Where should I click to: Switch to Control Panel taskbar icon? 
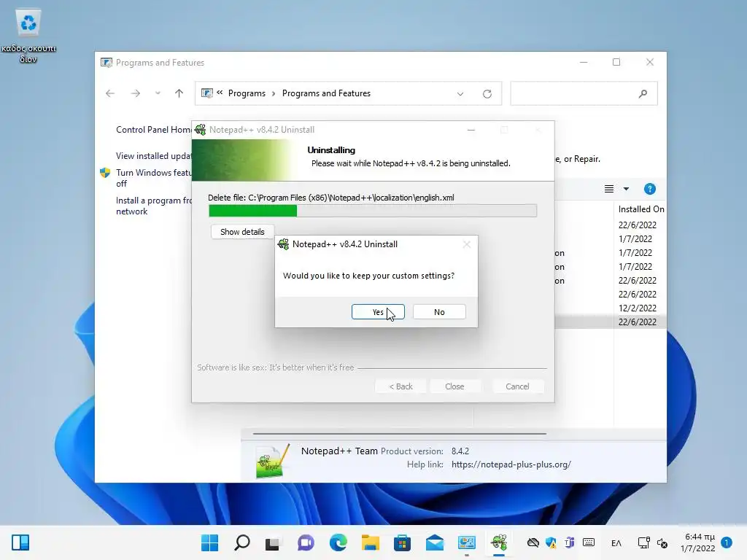[466, 542]
